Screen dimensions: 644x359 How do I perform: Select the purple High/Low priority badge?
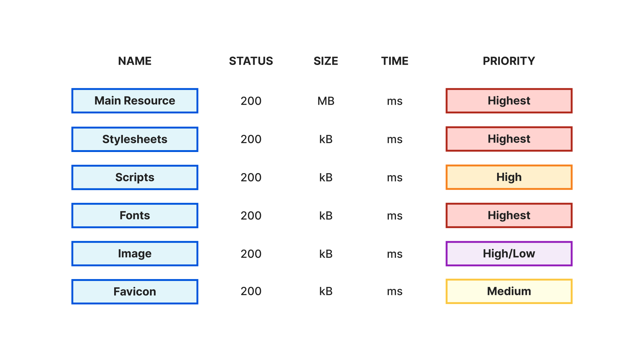509,254
